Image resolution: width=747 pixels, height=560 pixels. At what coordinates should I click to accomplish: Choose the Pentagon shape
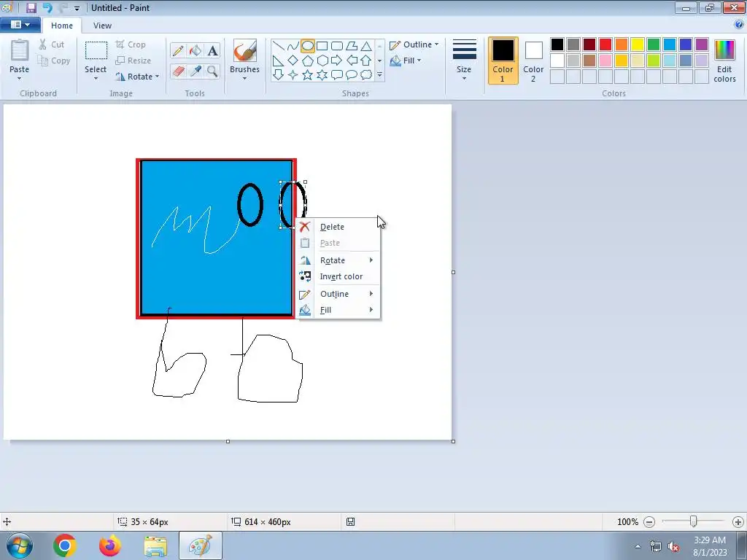pyautogui.click(x=308, y=61)
